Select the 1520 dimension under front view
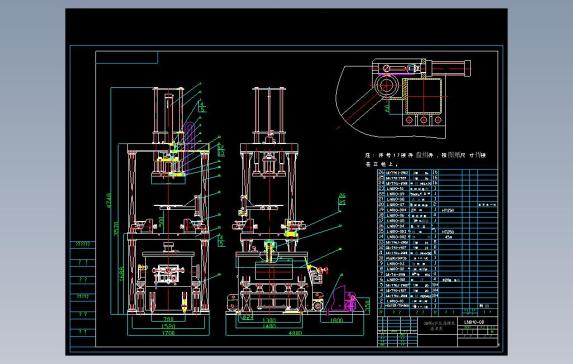The image size is (573, 364). pyautogui.click(x=168, y=326)
